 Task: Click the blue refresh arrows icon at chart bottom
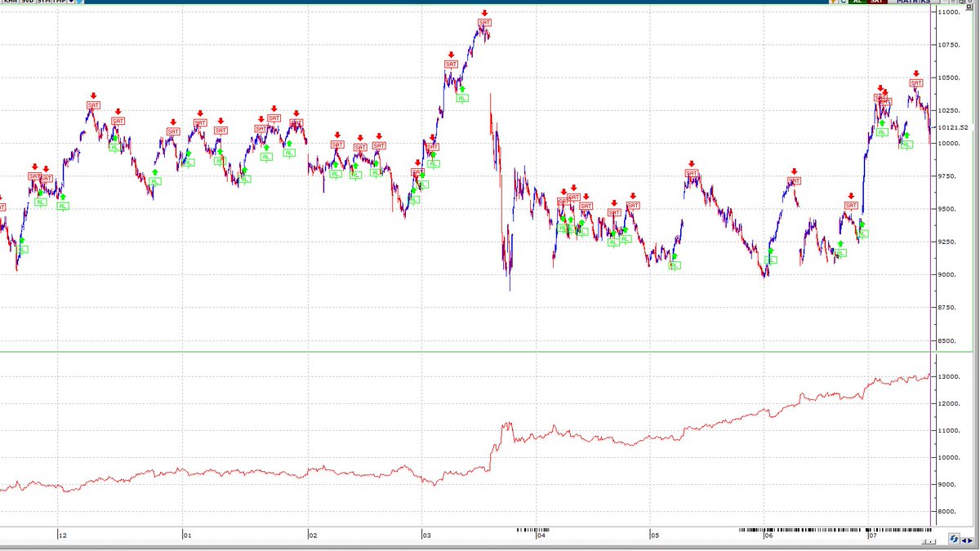tap(954, 539)
